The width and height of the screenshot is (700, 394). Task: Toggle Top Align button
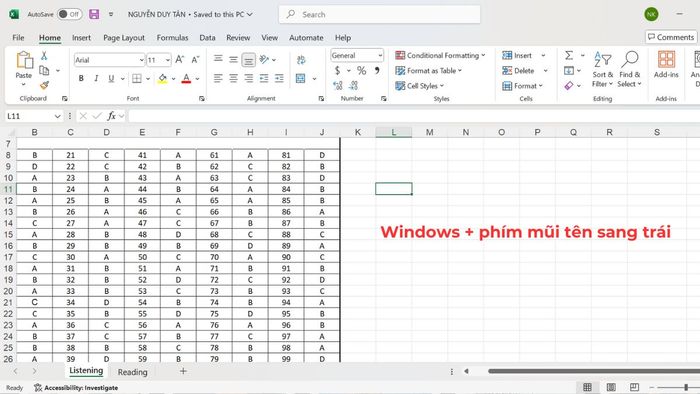218,59
